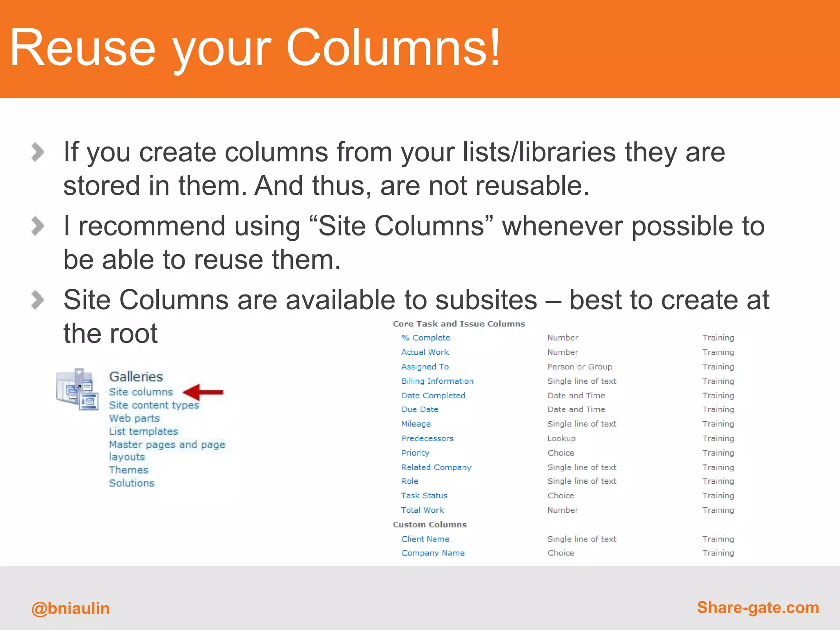The height and width of the screenshot is (630, 840).
Task: Select the Assigned To column link
Action: click(x=425, y=367)
